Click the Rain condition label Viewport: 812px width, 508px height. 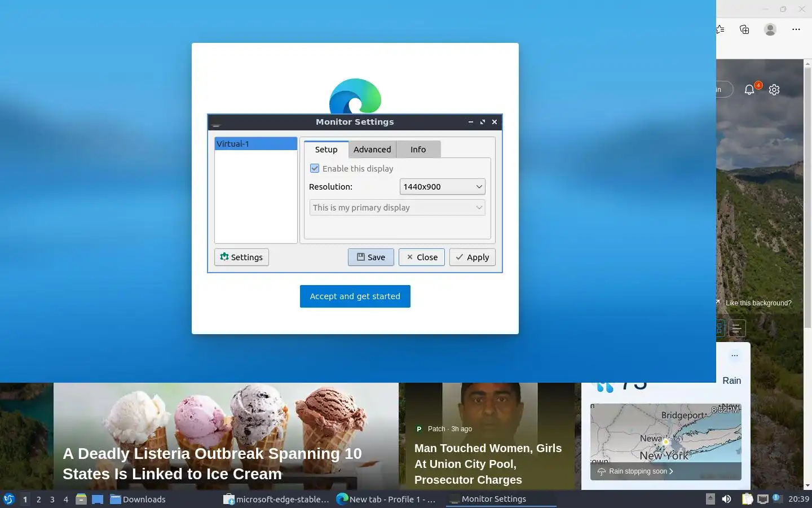point(731,380)
